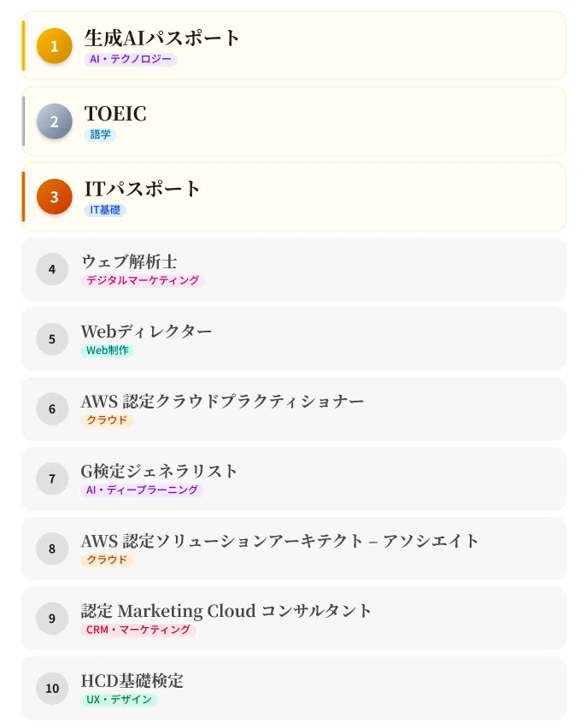
Task: Open the 生成AIパスポート title
Action: click(161, 38)
